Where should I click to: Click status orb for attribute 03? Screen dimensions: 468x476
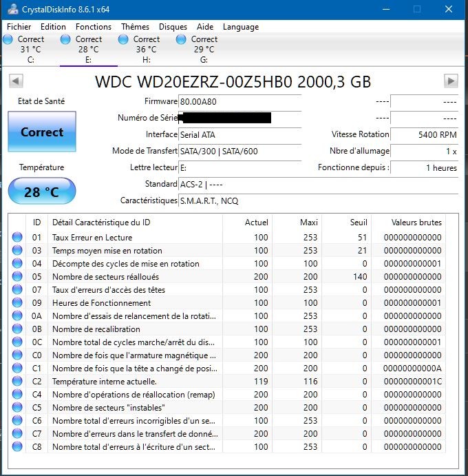[17, 250]
